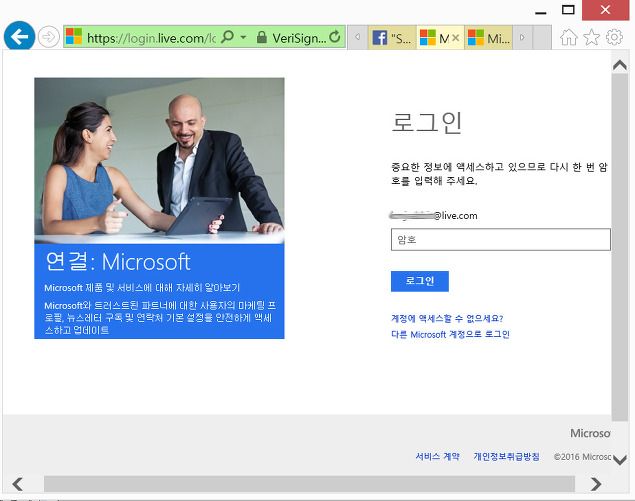Switch to the third Microsoft tab
The image size is (635, 501).
[x=488, y=38]
